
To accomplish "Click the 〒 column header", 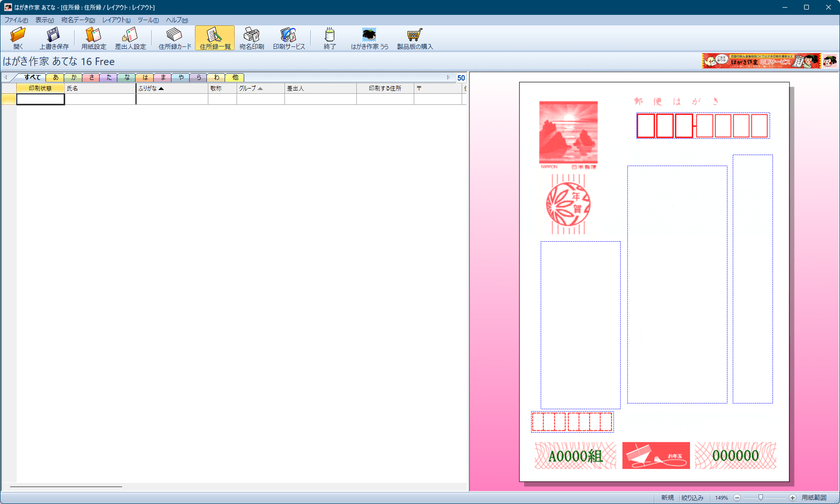I will click(438, 89).
